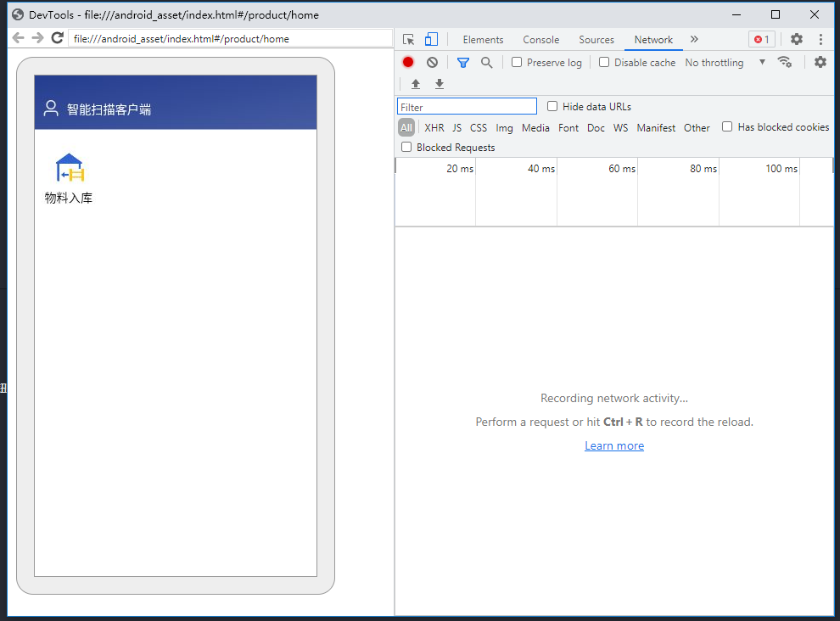Select the inspect element cursor icon
The image size is (840, 621).
[408, 39]
